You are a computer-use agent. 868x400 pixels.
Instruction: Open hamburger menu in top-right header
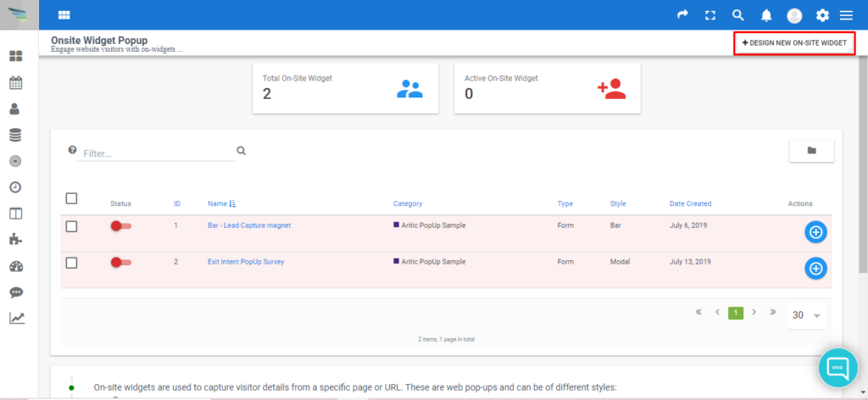(846, 15)
